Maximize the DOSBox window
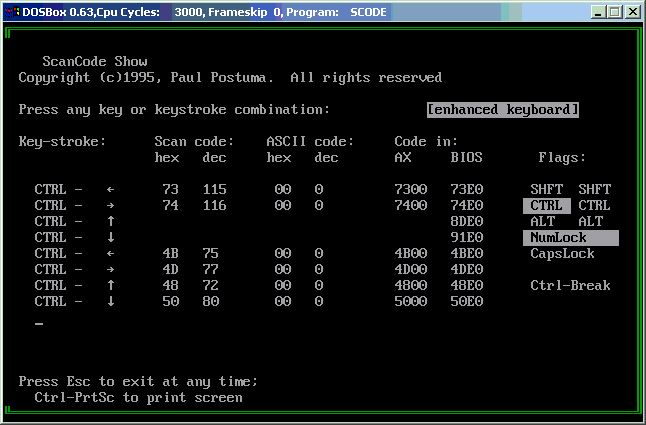This screenshot has height=425, width=646. (x=614, y=12)
